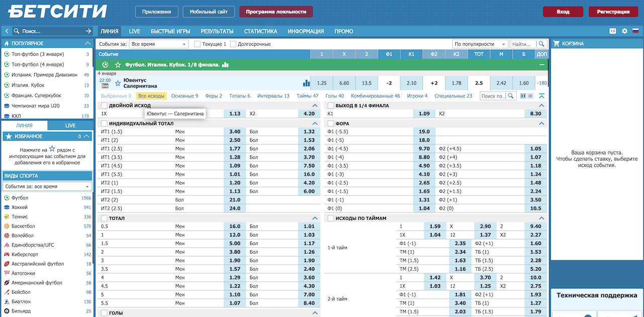Click the 'Регистрация' button
This screenshot has height=317, width=644.
pos(613,12)
